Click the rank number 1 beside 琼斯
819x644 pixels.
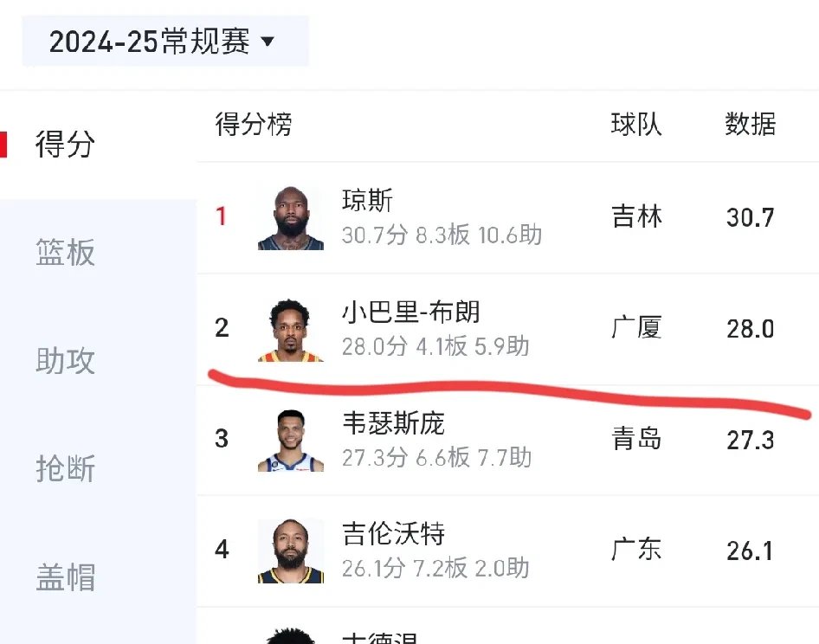[222, 217]
